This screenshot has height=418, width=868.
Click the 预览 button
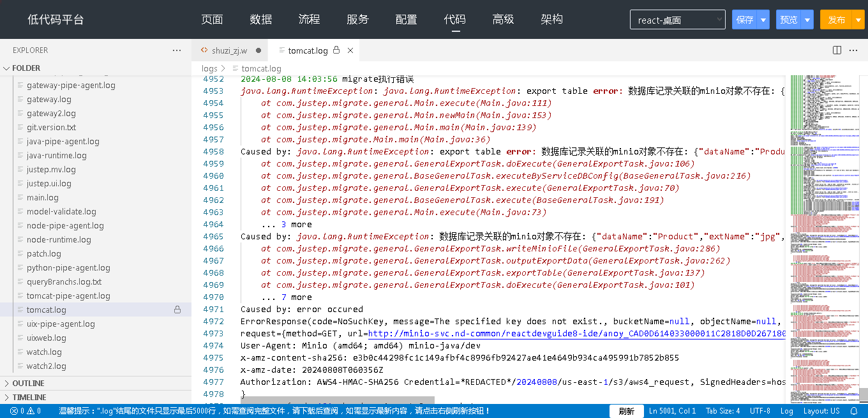click(x=789, y=20)
